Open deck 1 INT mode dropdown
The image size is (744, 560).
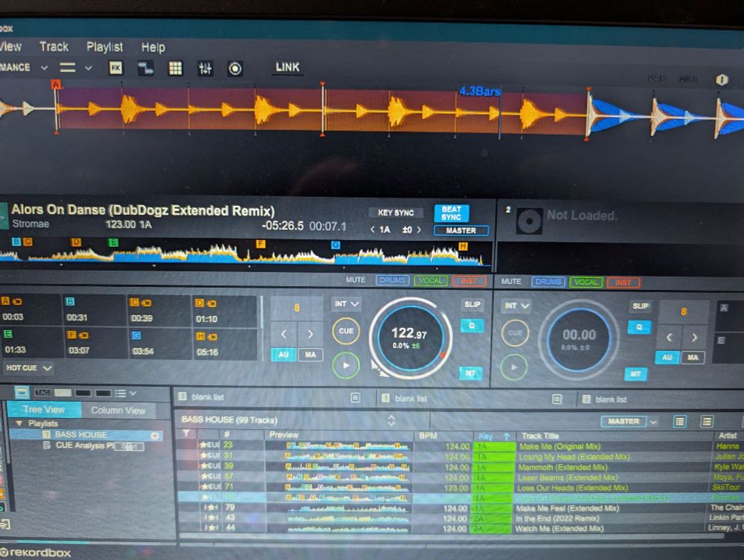[x=347, y=304]
